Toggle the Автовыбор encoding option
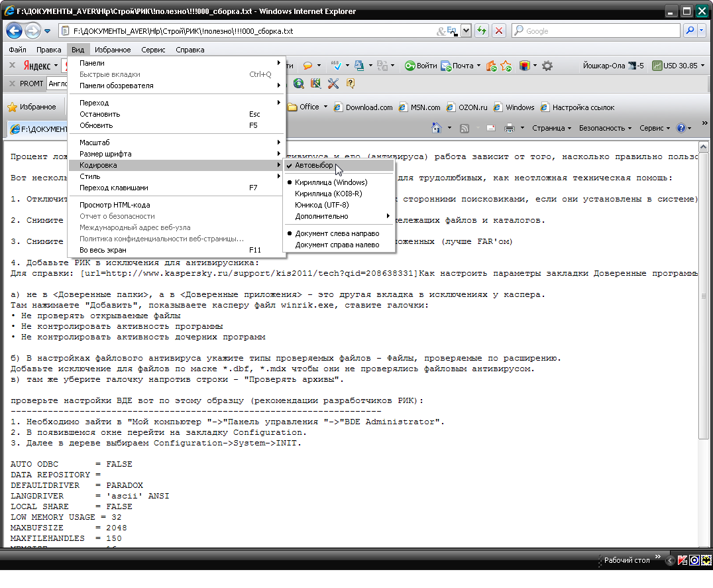 pyautogui.click(x=314, y=166)
